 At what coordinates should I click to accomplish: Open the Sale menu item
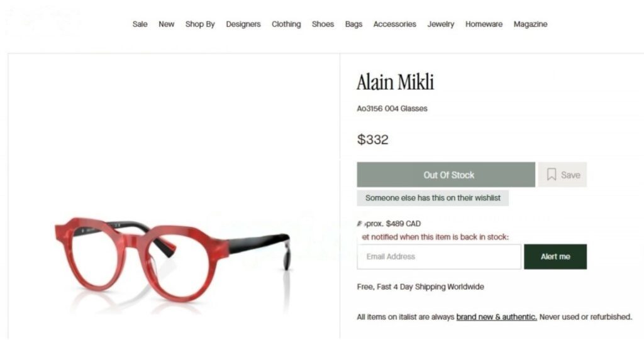pos(140,25)
